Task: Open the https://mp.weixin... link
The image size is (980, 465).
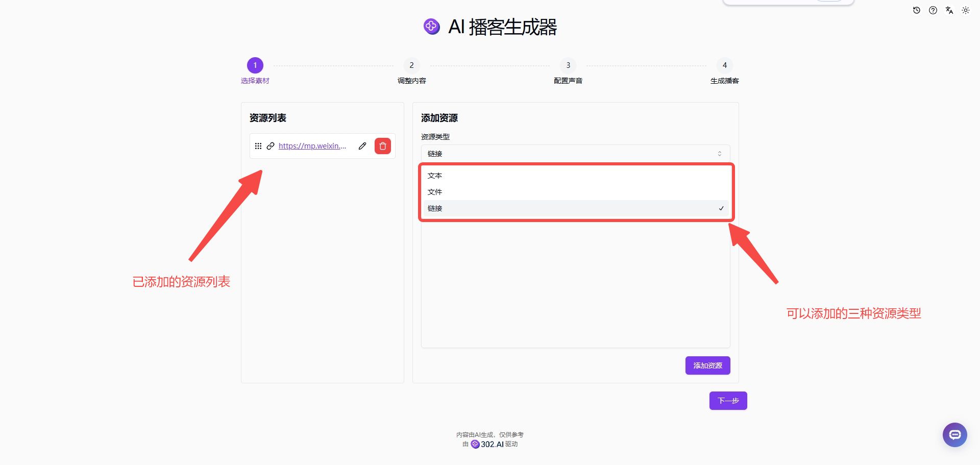Action: (312, 146)
